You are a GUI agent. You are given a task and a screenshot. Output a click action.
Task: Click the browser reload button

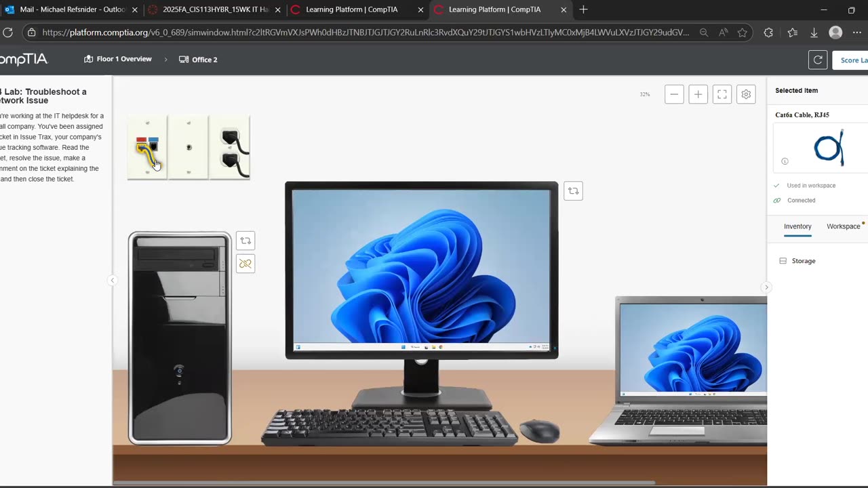tap(7, 33)
